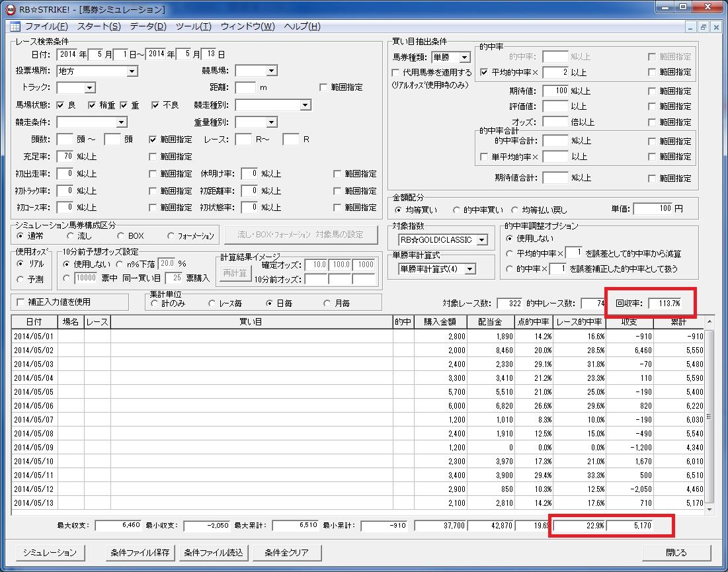Expand the 競走条件 dropdown

122,122
